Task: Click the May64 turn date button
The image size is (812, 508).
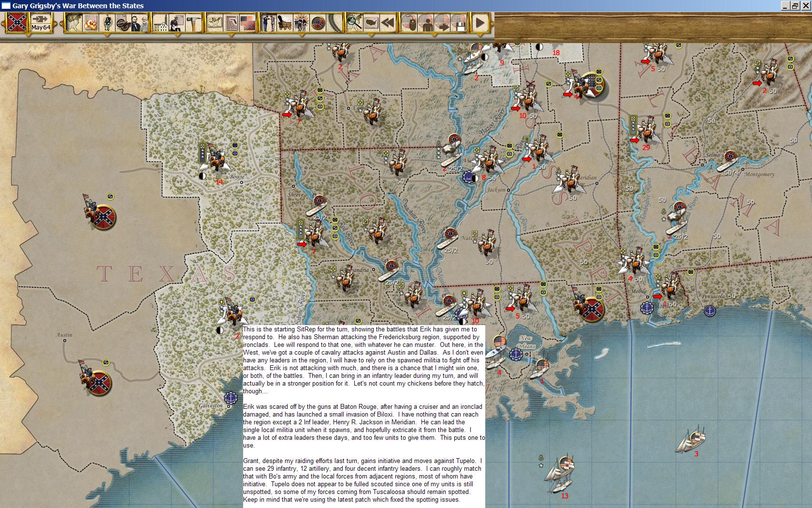Action: [x=41, y=23]
